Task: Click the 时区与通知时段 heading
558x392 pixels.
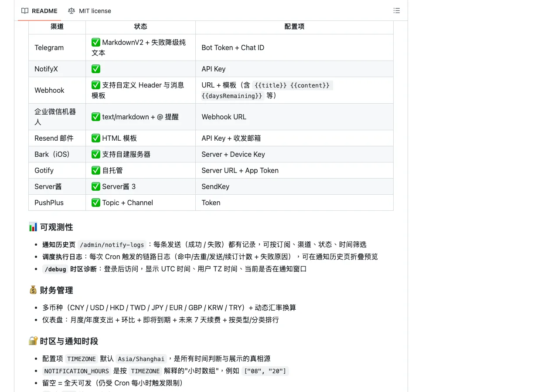Action: tap(69, 341)
